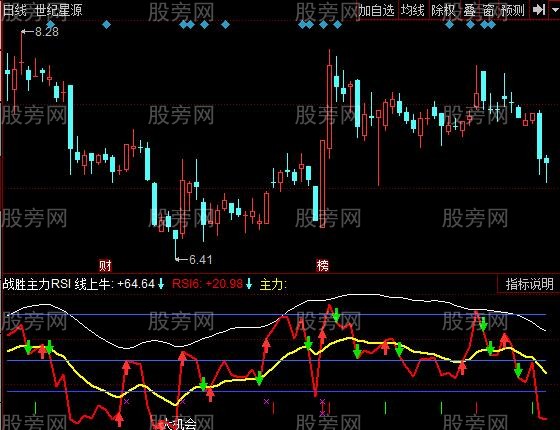The height and width of the screenshot is (430, 560).
Task: Click the first blue diamond info marker
Action: [x=50, y=25]
